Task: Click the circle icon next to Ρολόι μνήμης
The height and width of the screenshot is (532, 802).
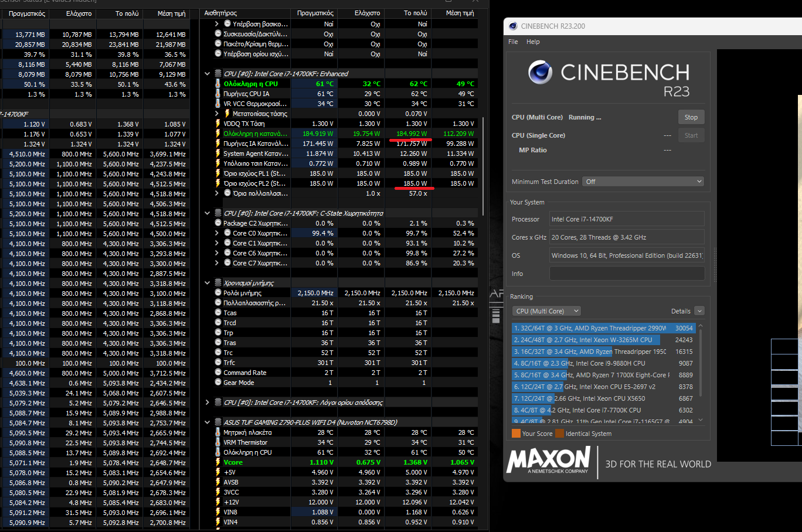Action: click(218, 293)
